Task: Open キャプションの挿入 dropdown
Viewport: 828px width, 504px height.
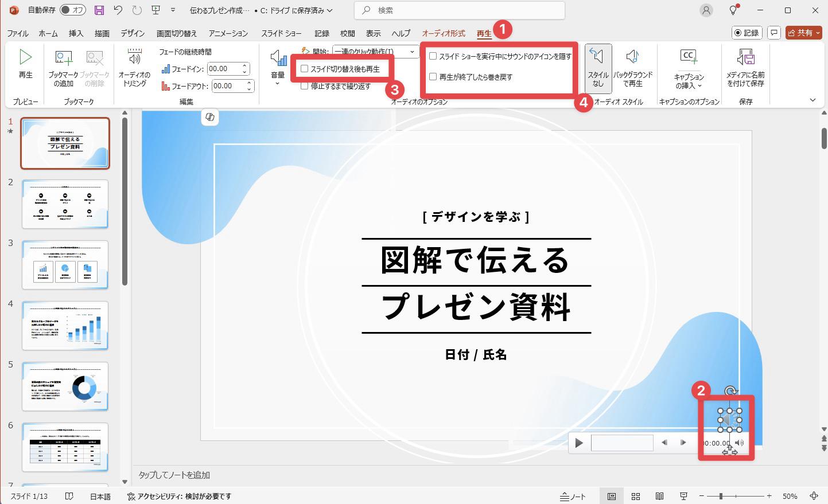Action: pos(689,69)
